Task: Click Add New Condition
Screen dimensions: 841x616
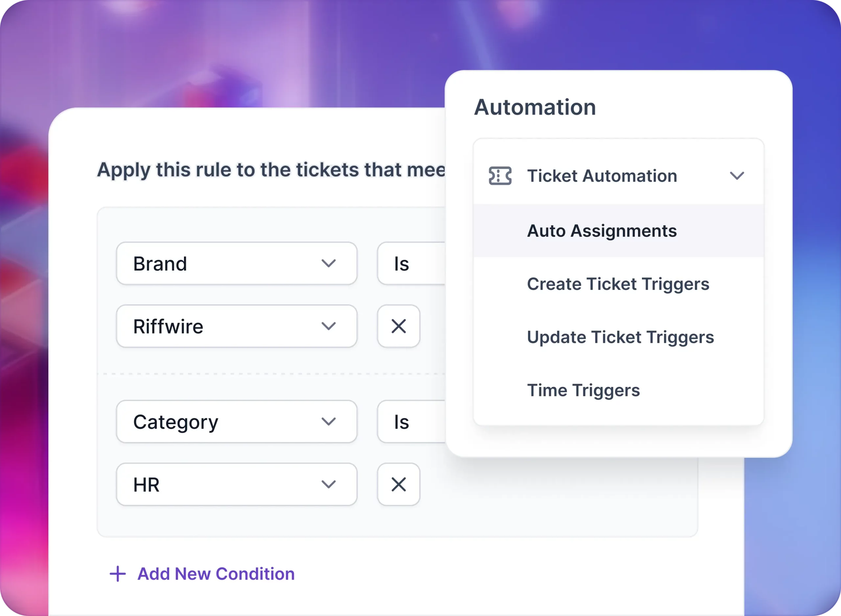Action: 215,574
